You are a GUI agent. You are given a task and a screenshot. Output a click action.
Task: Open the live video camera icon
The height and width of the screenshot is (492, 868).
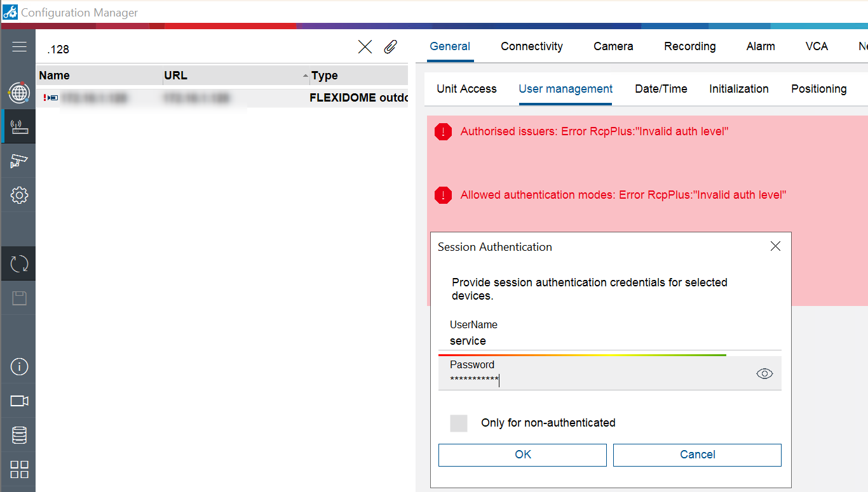[x=19, y=401]
